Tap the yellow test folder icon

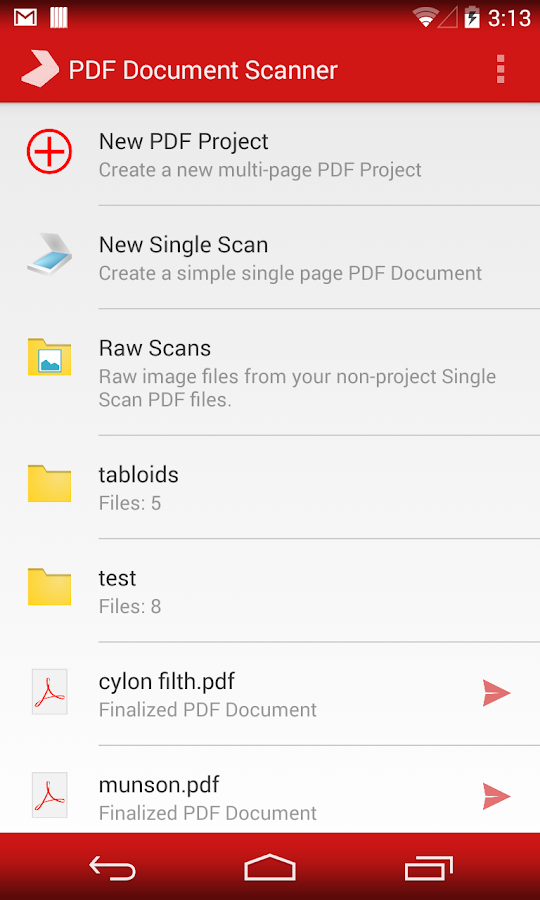tap(49, 587)
